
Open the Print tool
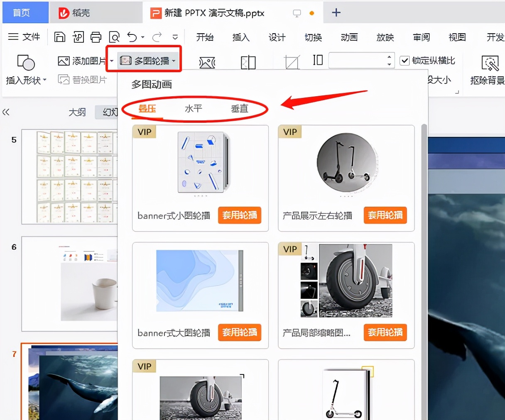click(x=96, y=37)
